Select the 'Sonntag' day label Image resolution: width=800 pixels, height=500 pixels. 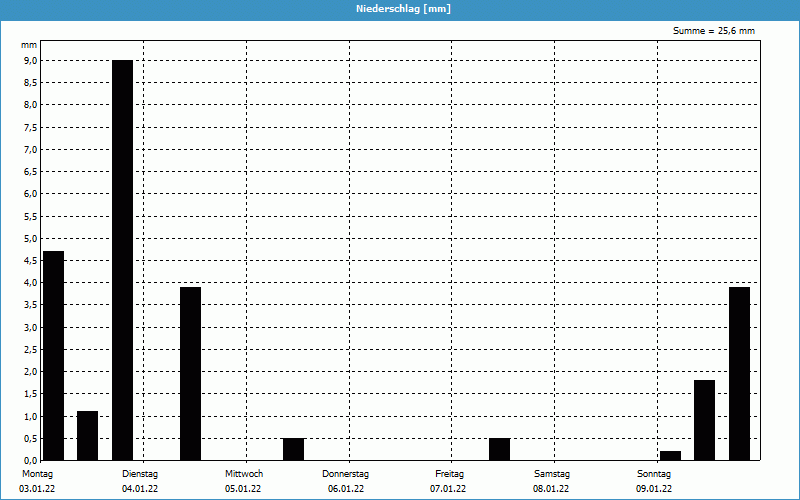[654, 473]
